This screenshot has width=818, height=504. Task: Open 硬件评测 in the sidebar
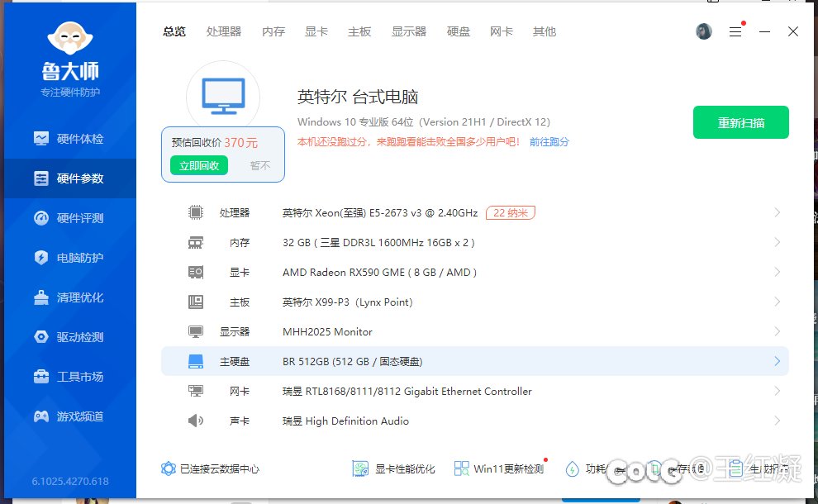pos(70,218)
